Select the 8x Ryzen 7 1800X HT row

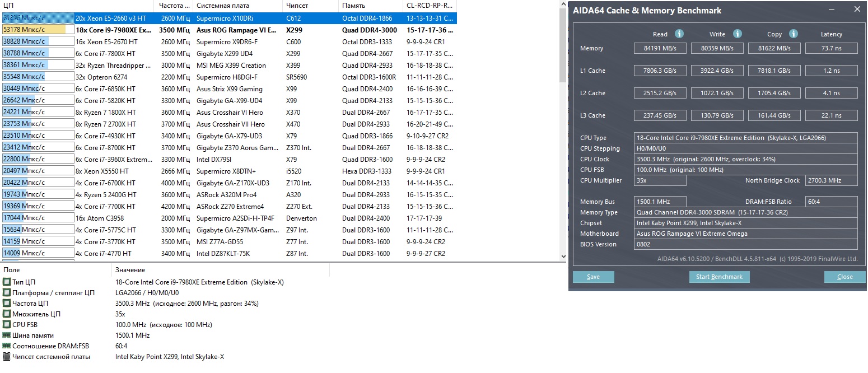(228, 112)
